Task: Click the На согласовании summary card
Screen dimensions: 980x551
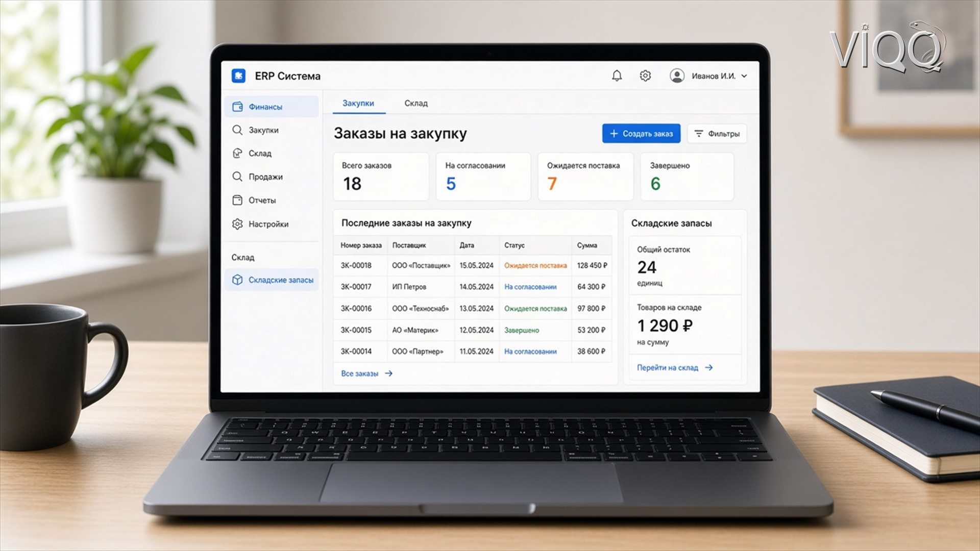Action: (483, 177)
